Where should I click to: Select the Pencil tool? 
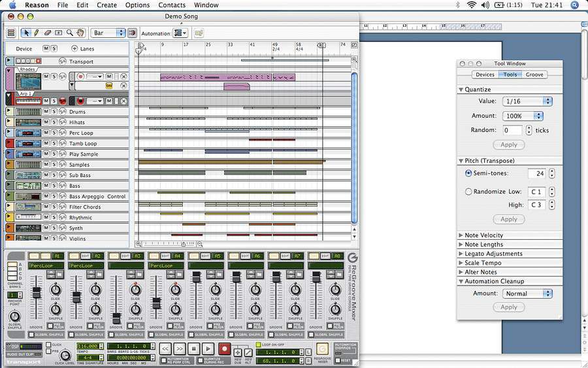37,33
